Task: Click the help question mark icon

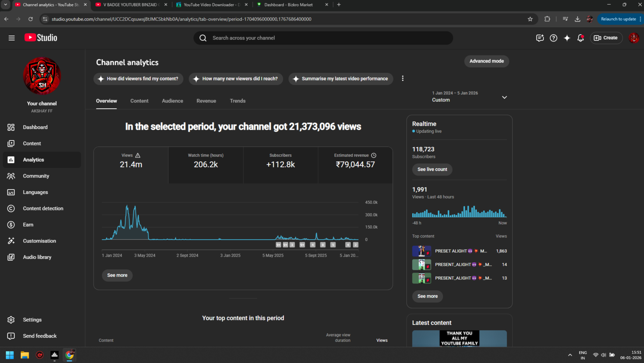Action: tap(553, 38)
